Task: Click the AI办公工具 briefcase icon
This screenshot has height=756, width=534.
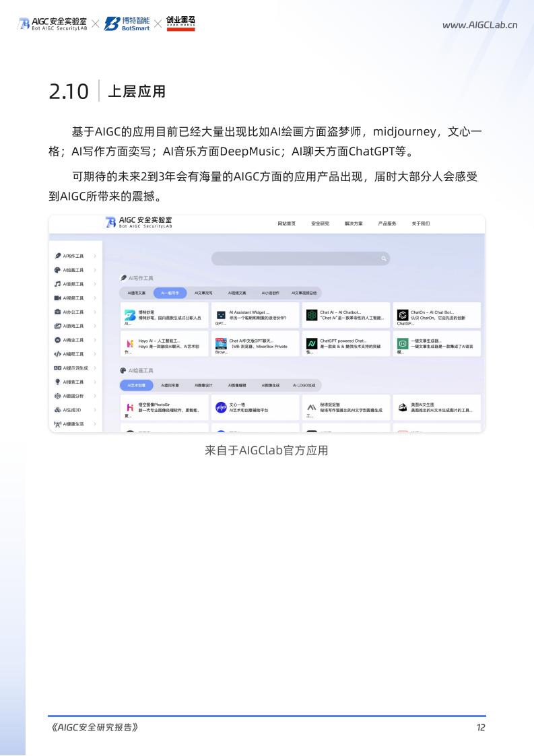Action: click(x=58, y=312)
